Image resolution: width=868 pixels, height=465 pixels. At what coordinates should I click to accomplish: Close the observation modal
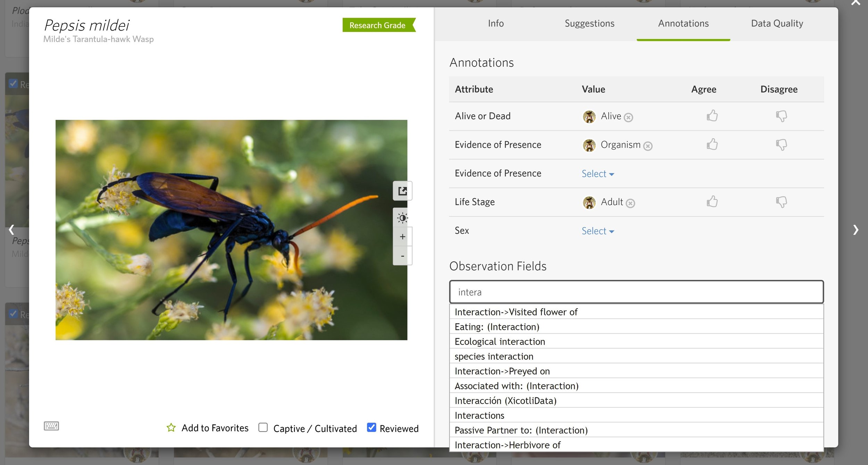(856, 3)
